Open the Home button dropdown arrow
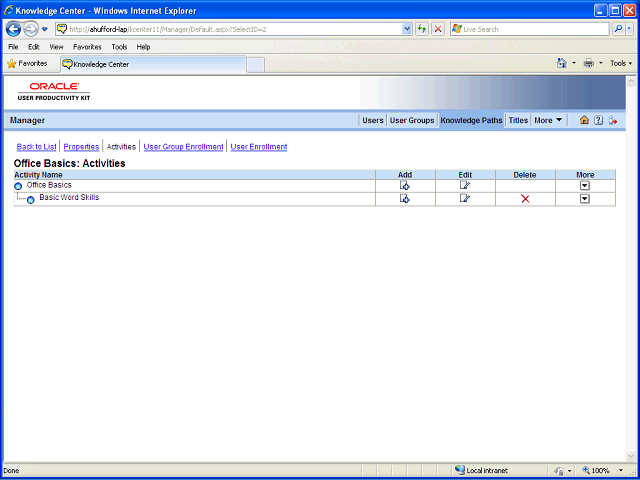Image resolution: width=640 pixels, height=480 pixels. tap(573, 63)
